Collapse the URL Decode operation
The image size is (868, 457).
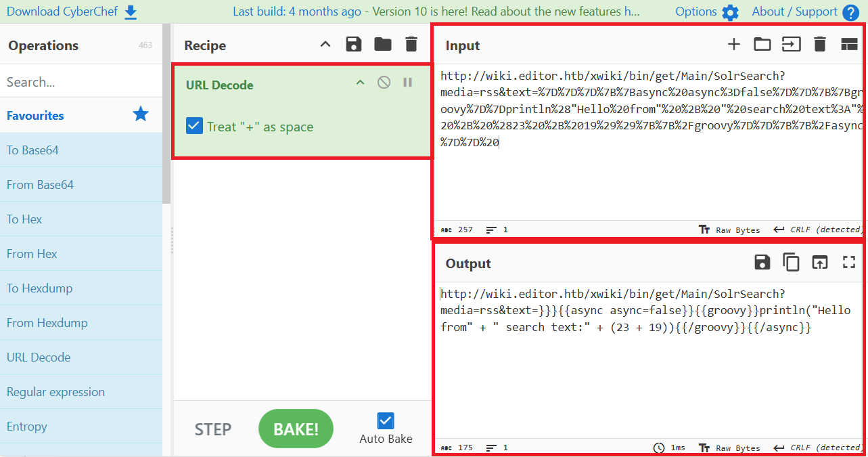click(360, 83)
